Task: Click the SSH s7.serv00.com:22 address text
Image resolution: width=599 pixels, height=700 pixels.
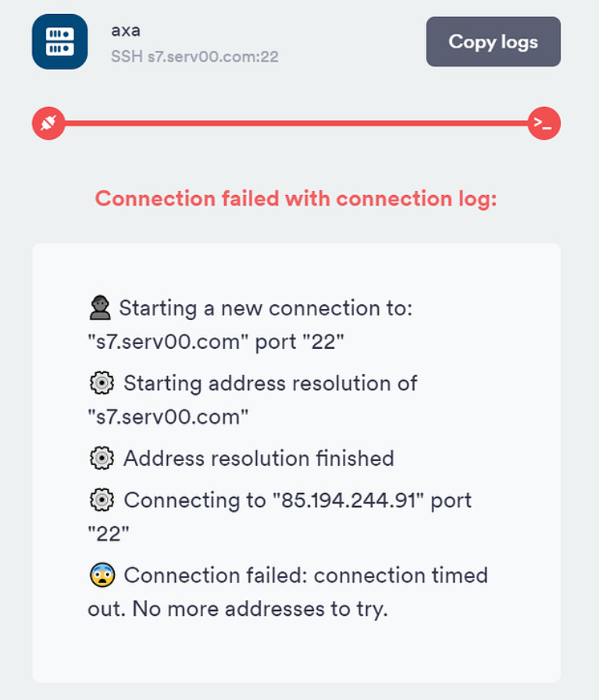Action: (194, 57)
